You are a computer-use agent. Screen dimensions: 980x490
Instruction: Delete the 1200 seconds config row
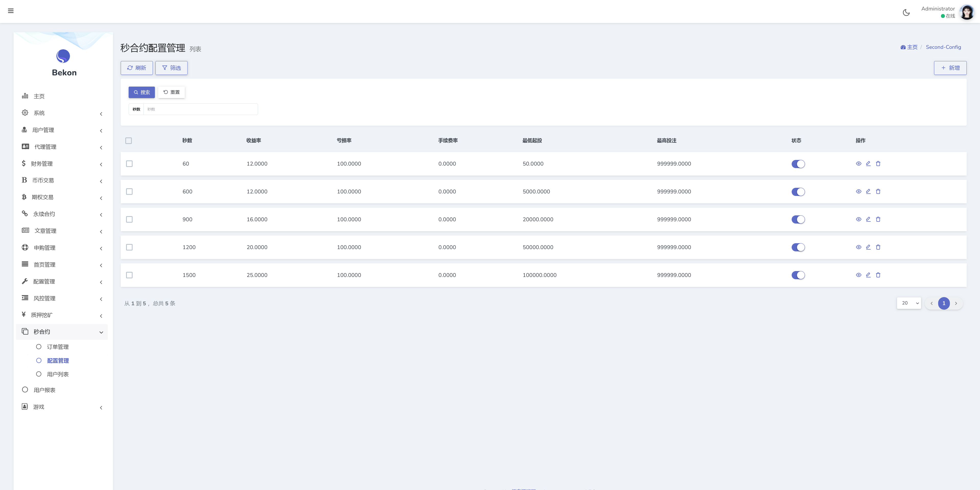point(878,247)
